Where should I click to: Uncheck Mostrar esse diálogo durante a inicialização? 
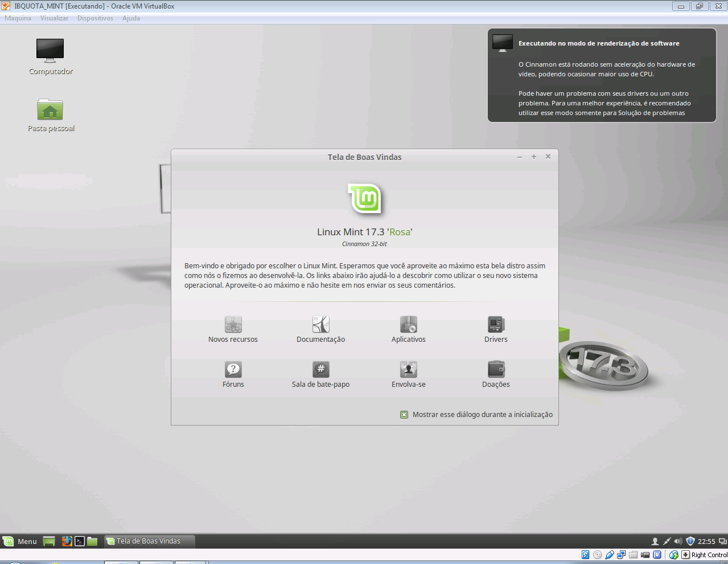click(404, 415)
